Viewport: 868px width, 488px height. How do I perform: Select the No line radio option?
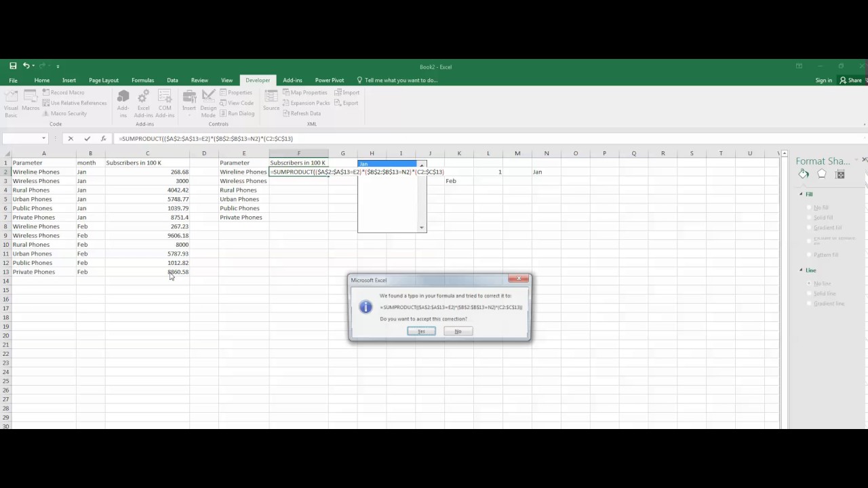coord(820,283)
